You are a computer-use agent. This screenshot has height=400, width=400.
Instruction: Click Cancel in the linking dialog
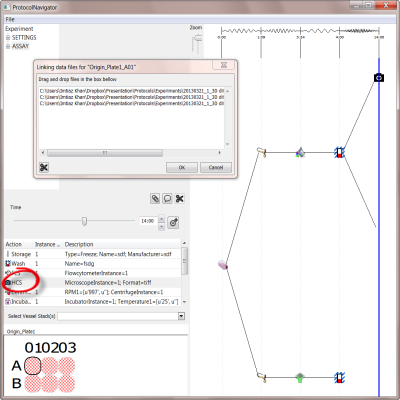(216, 167)
